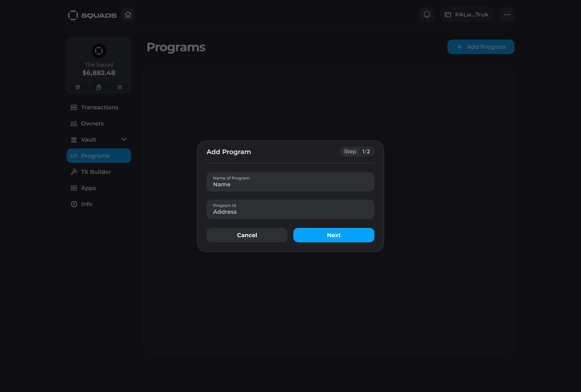Open the PALw...7ruk wallet menu
Screen dimensions: 581x392
point(467,15)
